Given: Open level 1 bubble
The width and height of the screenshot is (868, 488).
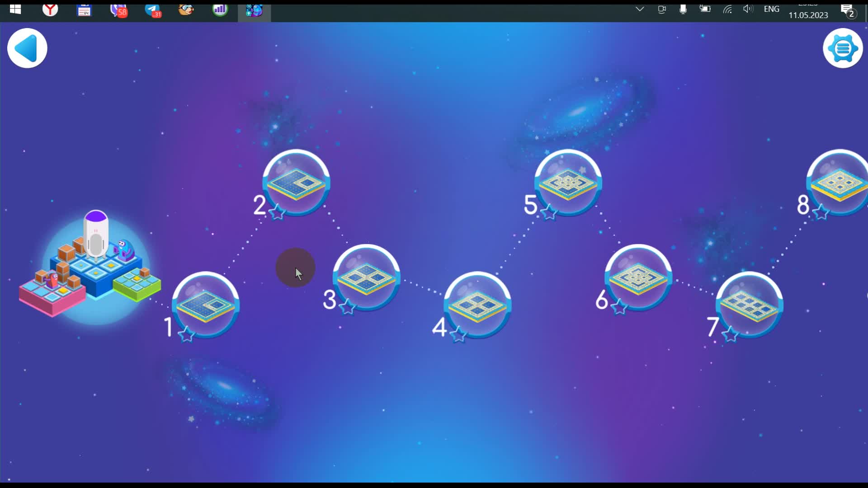Looking at the screenshot, I should pos(206,305).
